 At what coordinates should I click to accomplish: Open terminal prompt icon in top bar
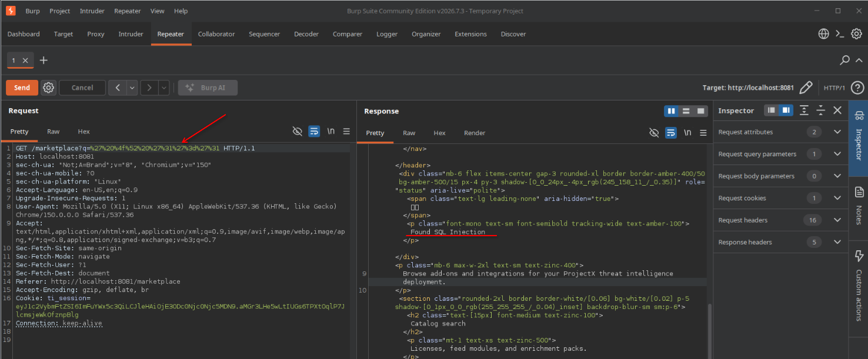[840, 34]
